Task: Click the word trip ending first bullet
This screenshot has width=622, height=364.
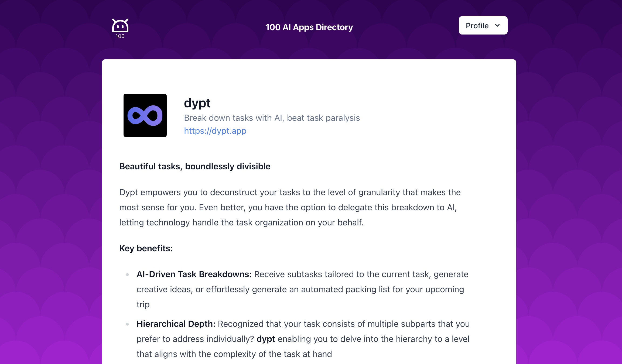Action: pyautogui.click(x=143, y=304)
